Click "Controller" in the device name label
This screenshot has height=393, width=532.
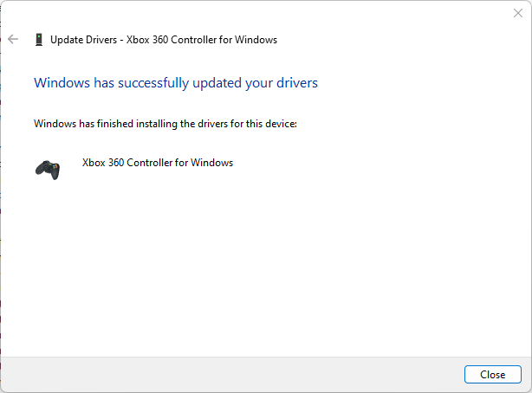[150, 162]
